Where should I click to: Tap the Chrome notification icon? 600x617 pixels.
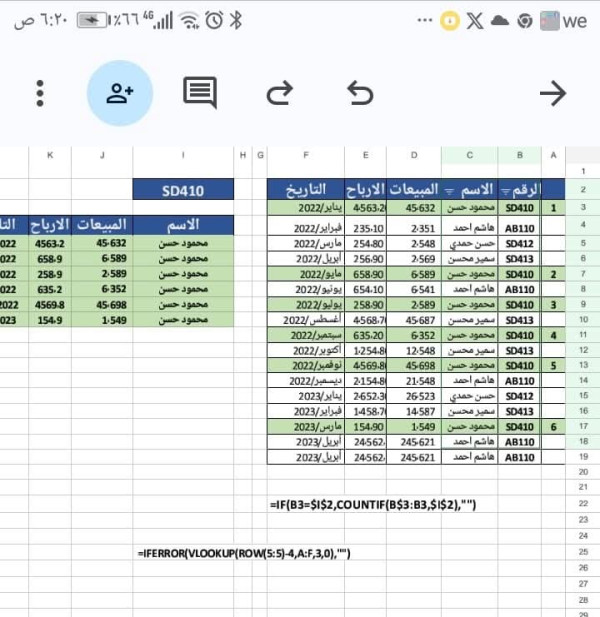pos(525,21)
